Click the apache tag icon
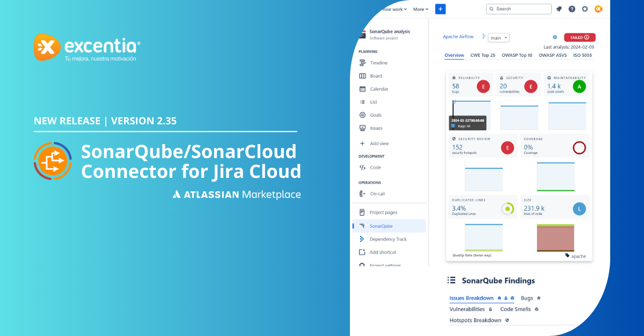The height and width of the screenshot is (336, 644). point(568,256)
